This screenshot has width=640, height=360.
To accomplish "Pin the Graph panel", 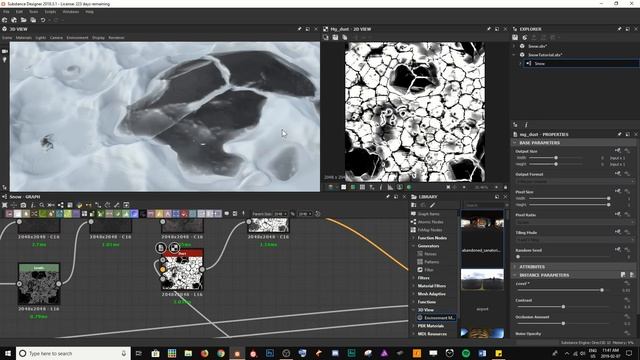I will (388, 197).
